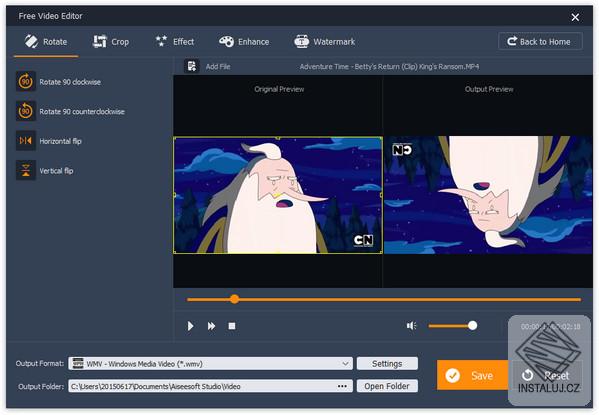This screenshot has width=599, height=415.
Task: Click the Rotate tab eraser-like icon
Action: pos(31,41)
